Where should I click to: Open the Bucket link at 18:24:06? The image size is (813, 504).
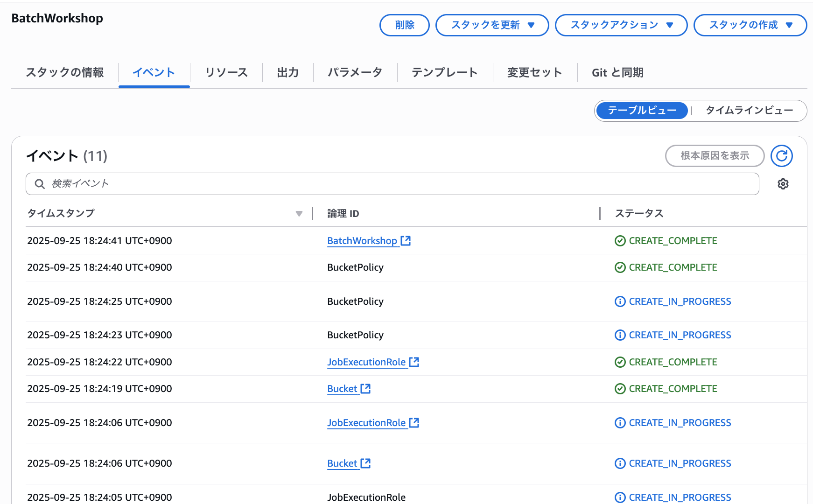tap(342, 463)
